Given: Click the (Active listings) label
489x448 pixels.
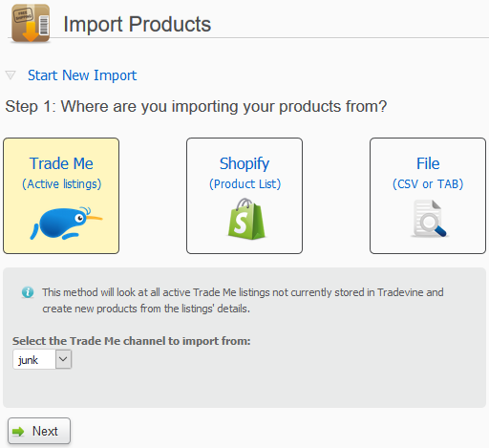Looking at the screenshot, I should coord(61,184).
